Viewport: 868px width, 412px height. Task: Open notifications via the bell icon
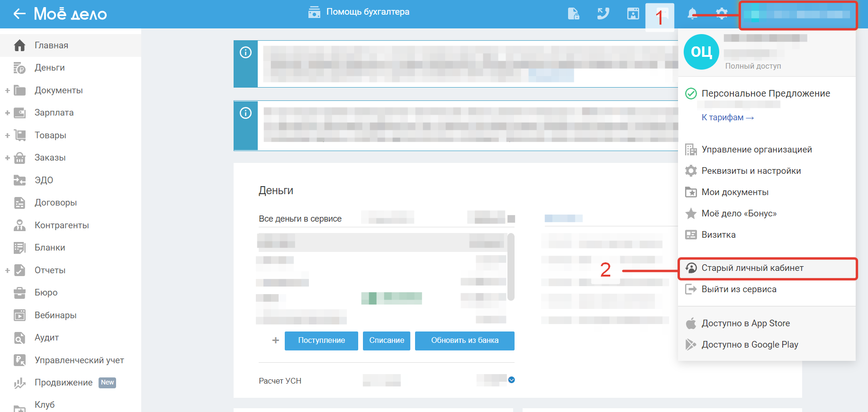click(x=692, y=14)
